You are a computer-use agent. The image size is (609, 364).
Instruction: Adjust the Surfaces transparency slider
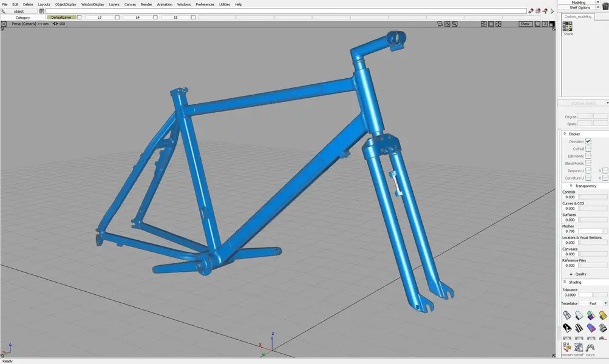(593, 220)
